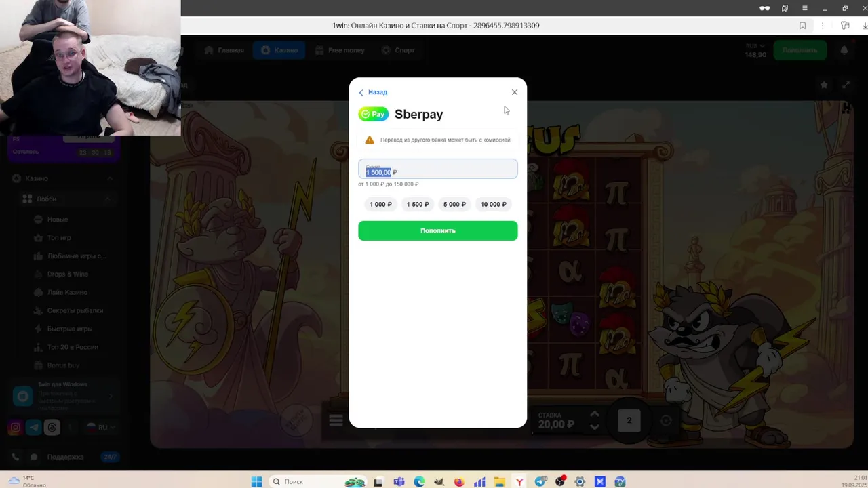Open the RUB balance currency dropdown
This screenshot has width=868, height=488.
(x=755, y=46)
